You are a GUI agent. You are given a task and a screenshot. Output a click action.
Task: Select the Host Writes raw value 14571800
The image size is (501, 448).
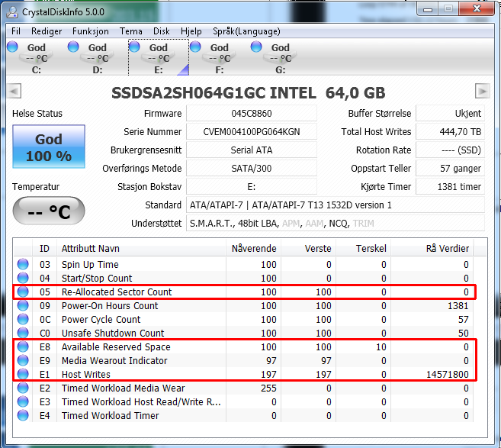coord(448,375)
